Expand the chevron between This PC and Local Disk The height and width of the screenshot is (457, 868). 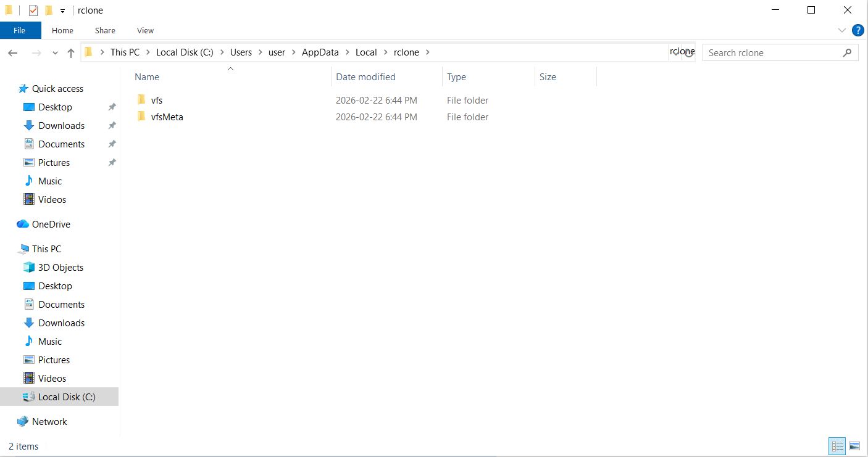pos(148,52)
